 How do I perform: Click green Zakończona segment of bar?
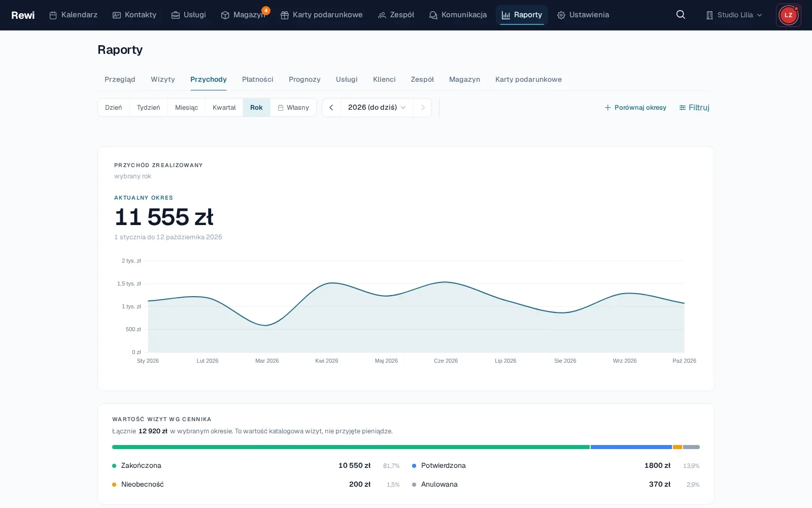(351, 447)
